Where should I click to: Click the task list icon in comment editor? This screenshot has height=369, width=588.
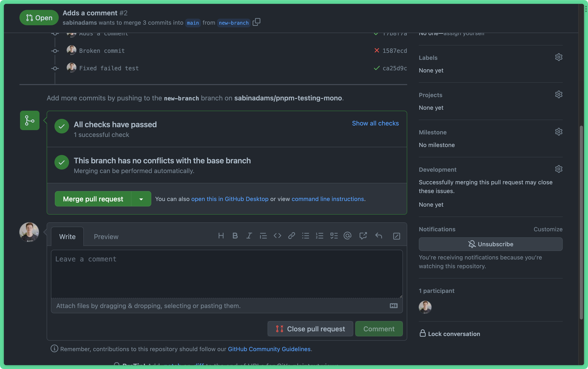334,236
